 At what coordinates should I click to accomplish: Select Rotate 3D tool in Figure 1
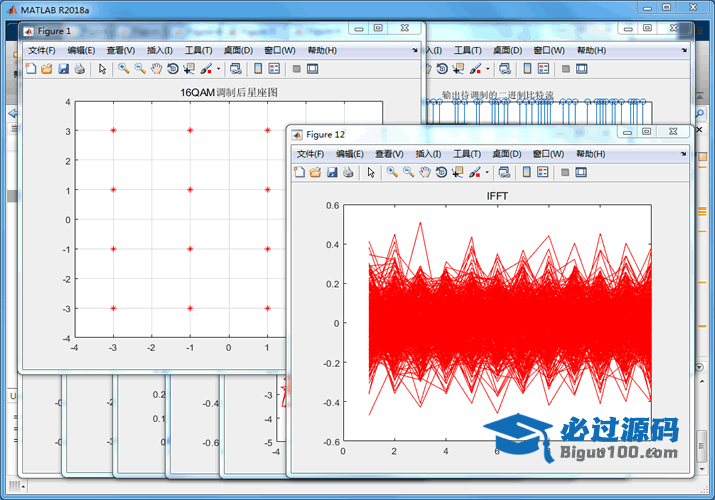pos(172,69)
